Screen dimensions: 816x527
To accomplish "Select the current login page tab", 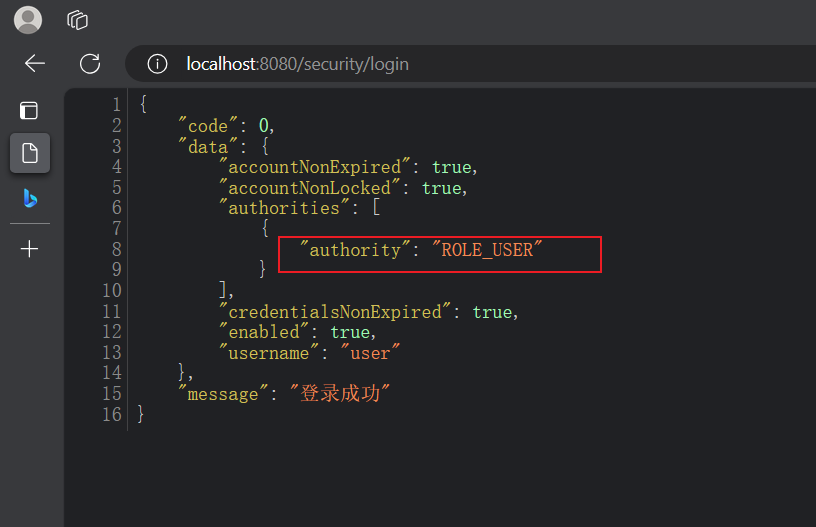I will tap(30, 153).
